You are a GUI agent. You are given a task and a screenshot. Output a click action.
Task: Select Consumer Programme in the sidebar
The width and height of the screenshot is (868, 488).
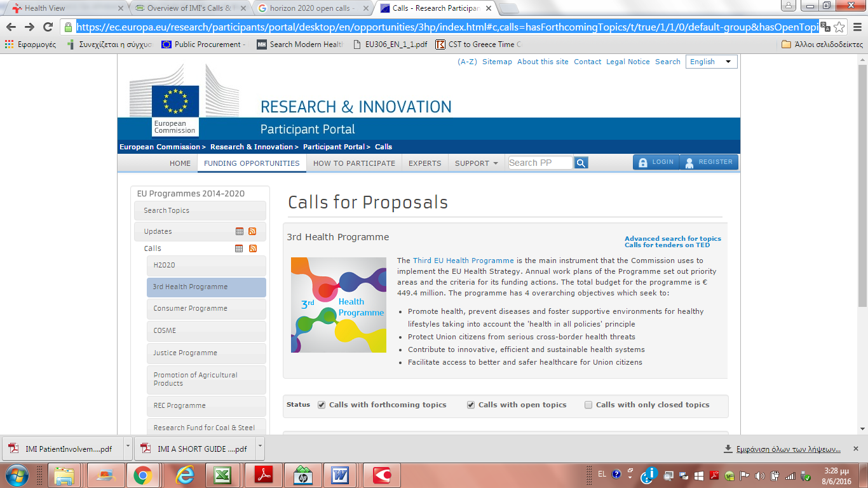click(207, 309)
